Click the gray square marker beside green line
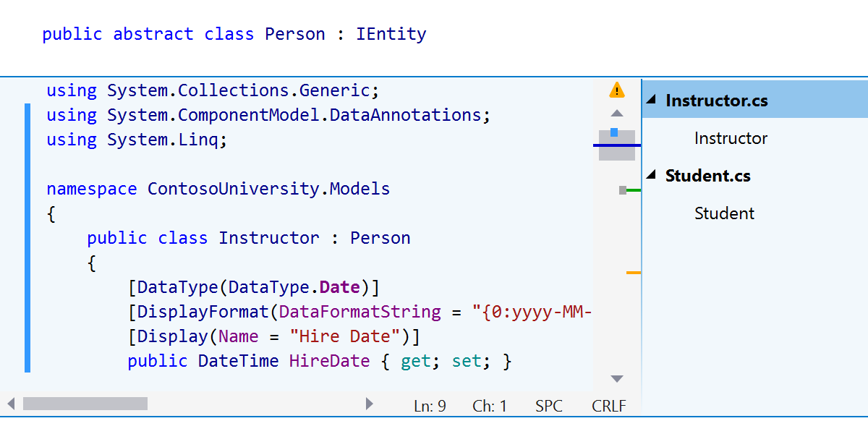 (623, 190)
